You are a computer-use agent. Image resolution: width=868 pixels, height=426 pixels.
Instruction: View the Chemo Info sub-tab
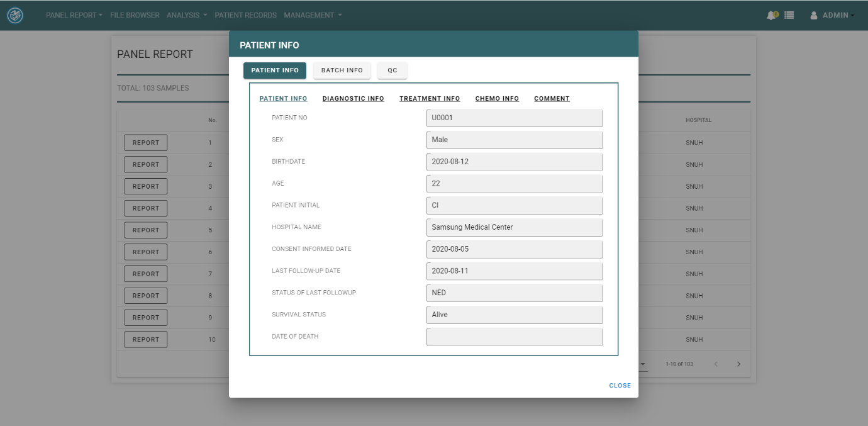point(497,99)
